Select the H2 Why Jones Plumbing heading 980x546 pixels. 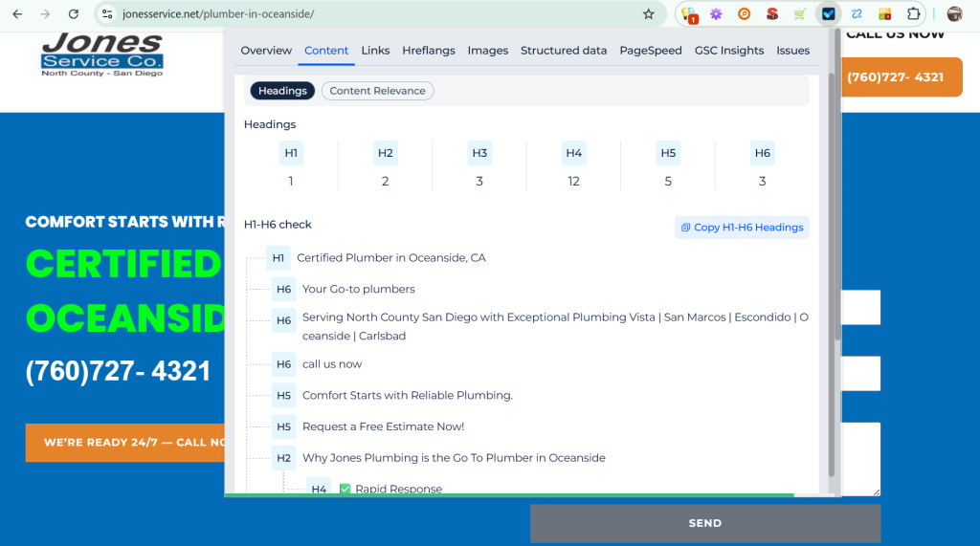coord(454,458)
